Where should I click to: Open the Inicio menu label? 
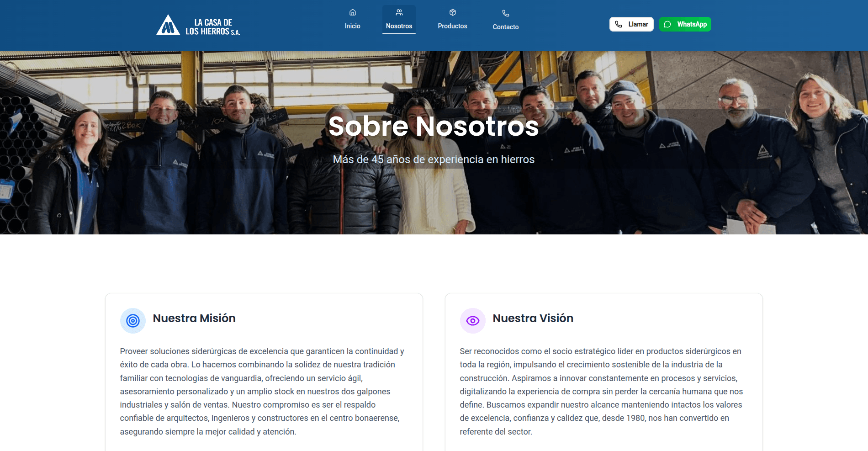click(353, 26)
